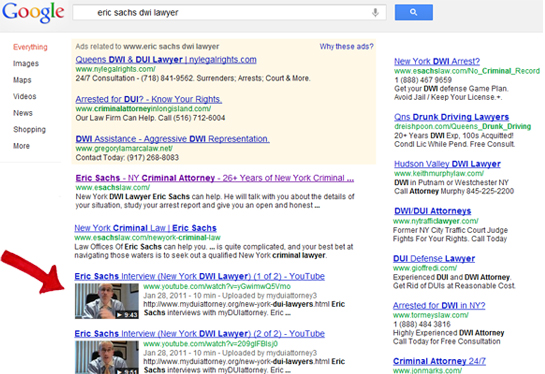Open 'Arrested for DUI? - Know Your Rights' ad
545x374 pixels.
point(149,99)
